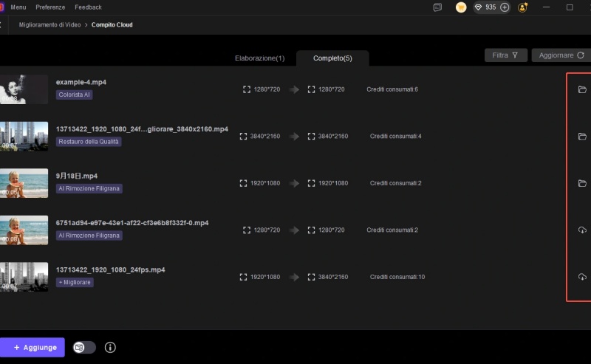The width and height of the screenshot is (591, 364).
Task: Open the Filtra filter dropdown
Action: point(505,55)
